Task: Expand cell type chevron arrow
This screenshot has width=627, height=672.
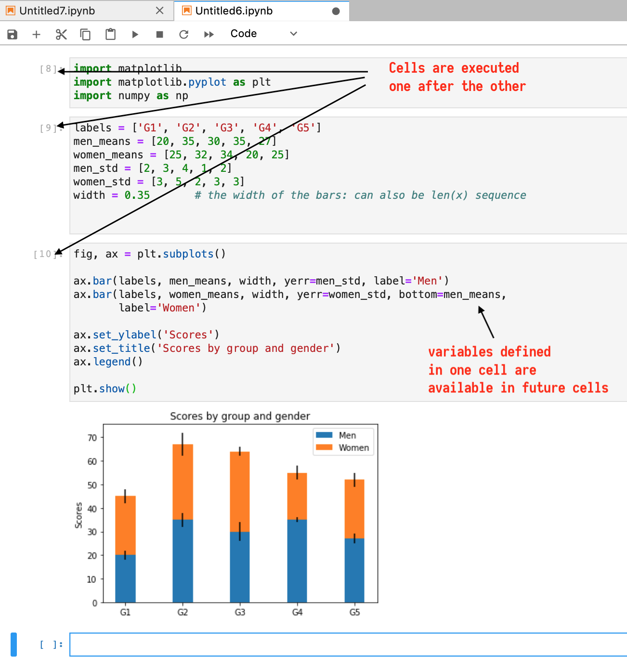Action: pyautogui.click(x=293, y=34)
